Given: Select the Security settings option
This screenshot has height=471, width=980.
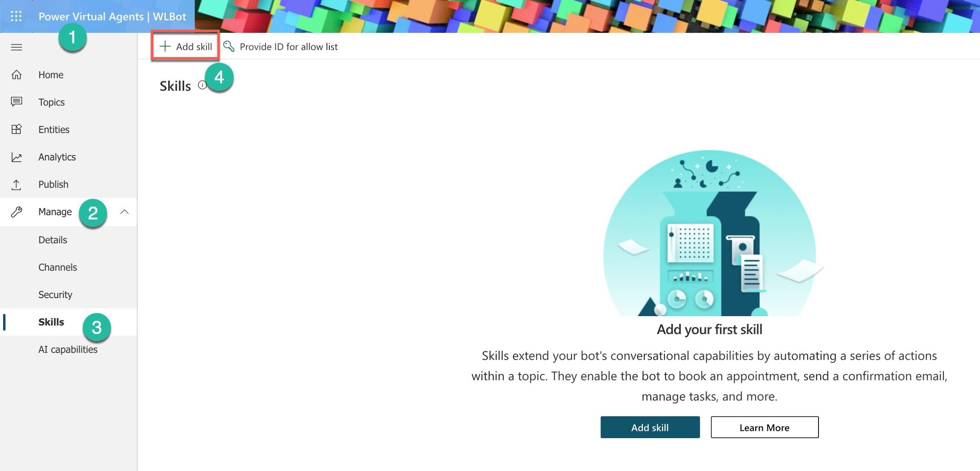Looking at the screenshot, I should coord(55,294).
